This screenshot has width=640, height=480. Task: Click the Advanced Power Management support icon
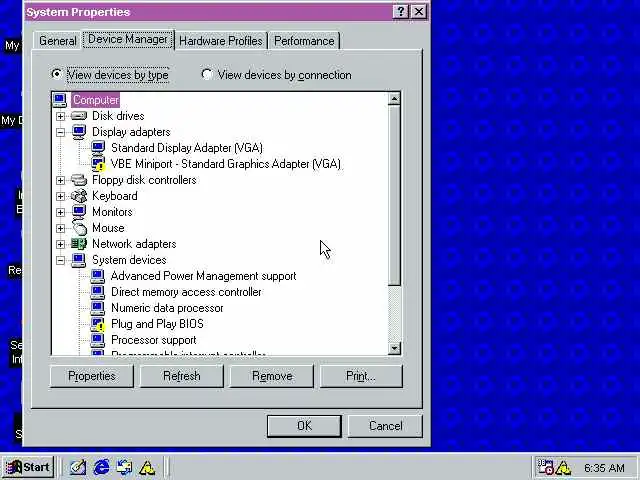98,276
